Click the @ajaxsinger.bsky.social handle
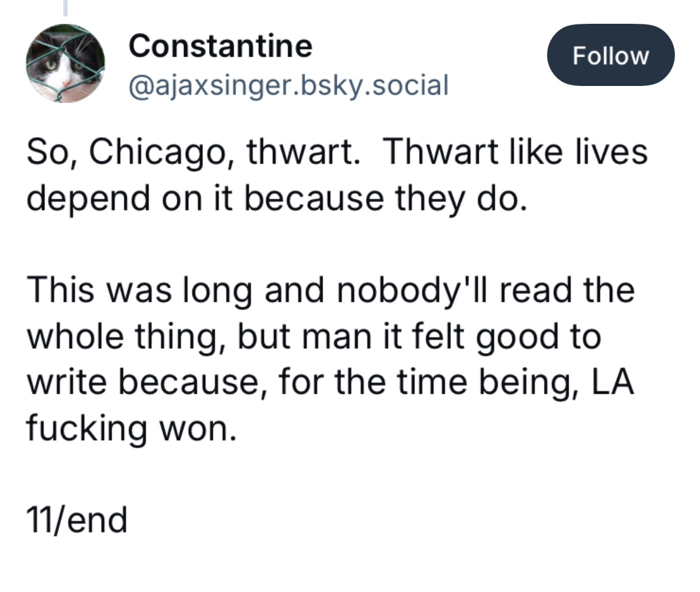This screenshot has width=700, height=592. tap(288, 85)
